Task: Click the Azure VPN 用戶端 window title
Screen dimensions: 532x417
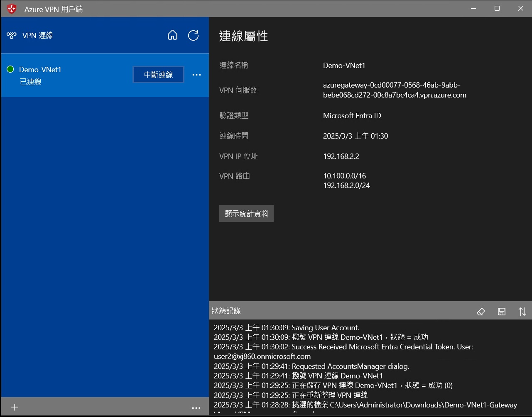Action: [54, 9]
